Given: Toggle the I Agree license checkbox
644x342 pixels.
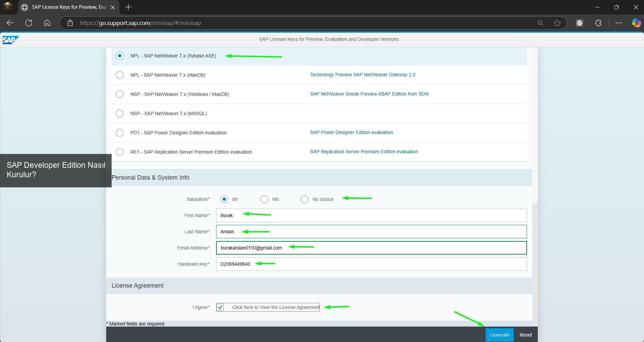Looking at the screenshot, I should click(x=220, y=307).
